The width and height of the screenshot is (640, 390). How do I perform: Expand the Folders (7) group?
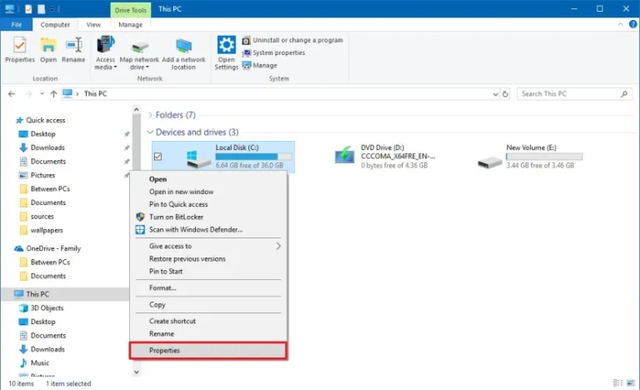[150, 115]
